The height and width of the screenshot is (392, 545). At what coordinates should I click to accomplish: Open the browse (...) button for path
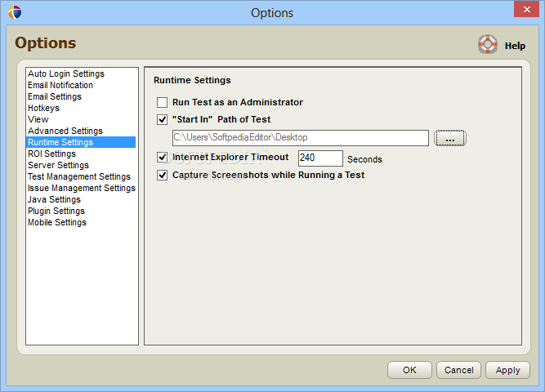450,138
